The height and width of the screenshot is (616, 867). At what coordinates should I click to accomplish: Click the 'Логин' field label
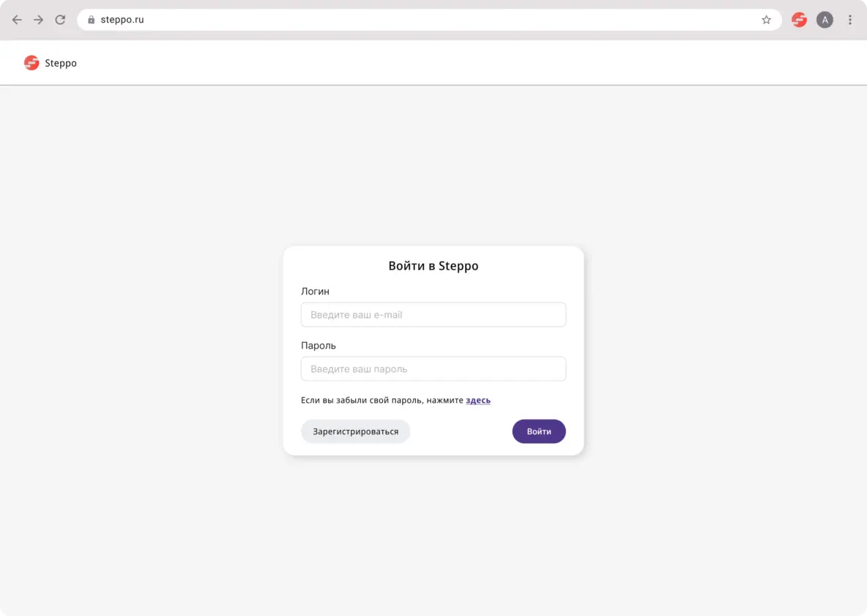pyautogui.click(x=315, y=292)
